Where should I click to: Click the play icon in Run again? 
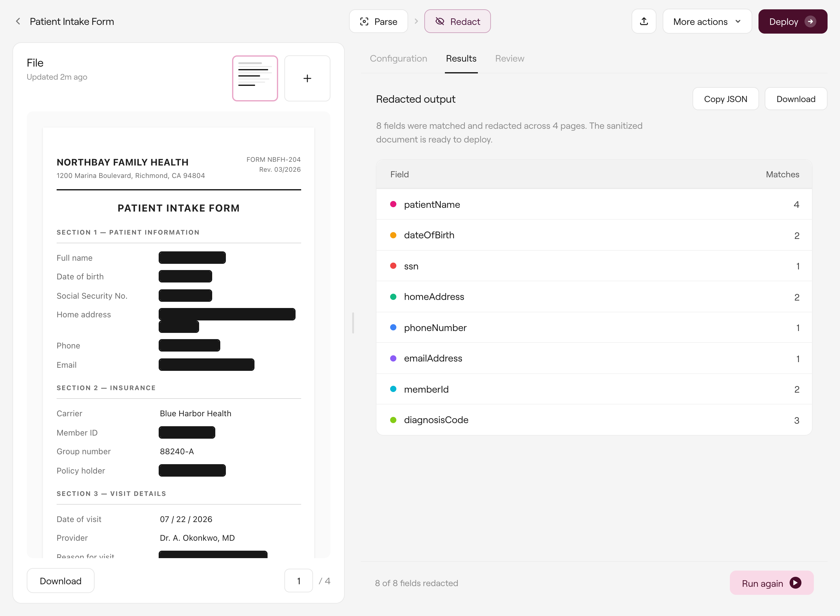[795, 583]
